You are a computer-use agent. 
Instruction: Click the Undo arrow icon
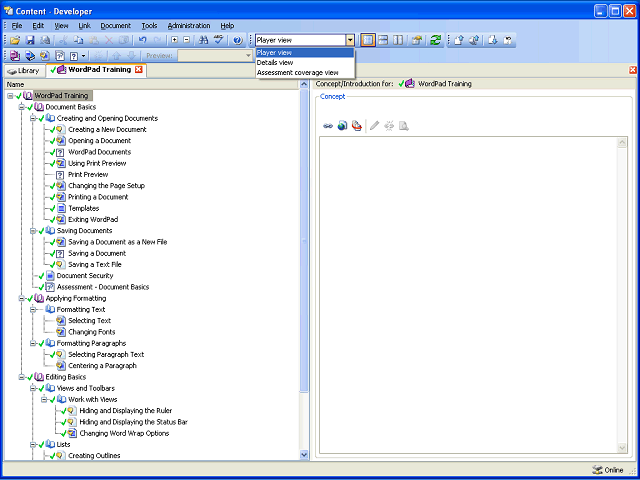[x=142, y=40]
